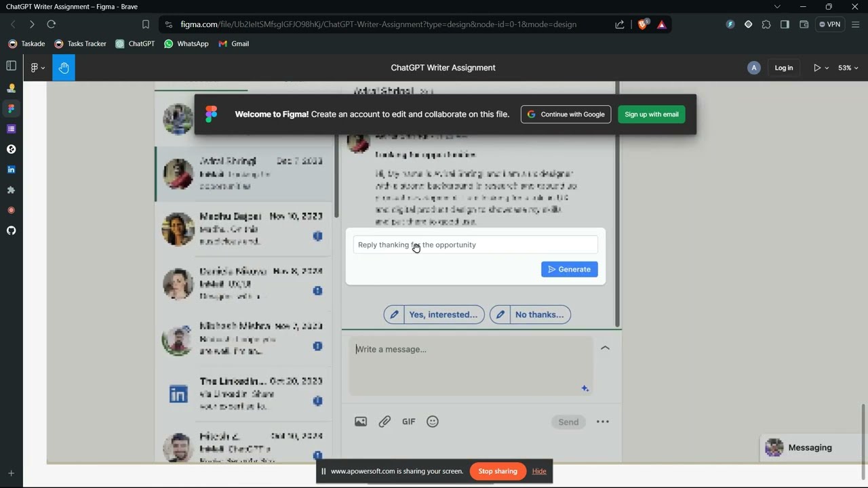Click the Brave Rewards triangle icon
The height and width of the screenshot is (488, 868).
[x=662, y=24]
